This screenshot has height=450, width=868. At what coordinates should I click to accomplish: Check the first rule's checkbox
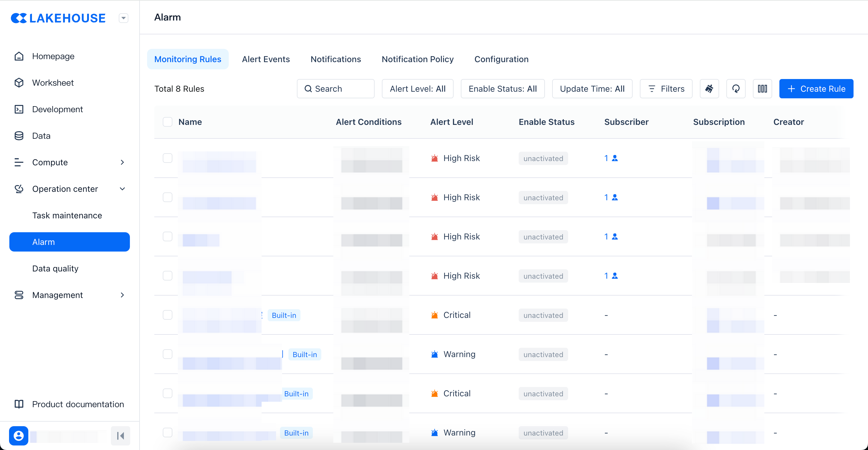point(168,158)
